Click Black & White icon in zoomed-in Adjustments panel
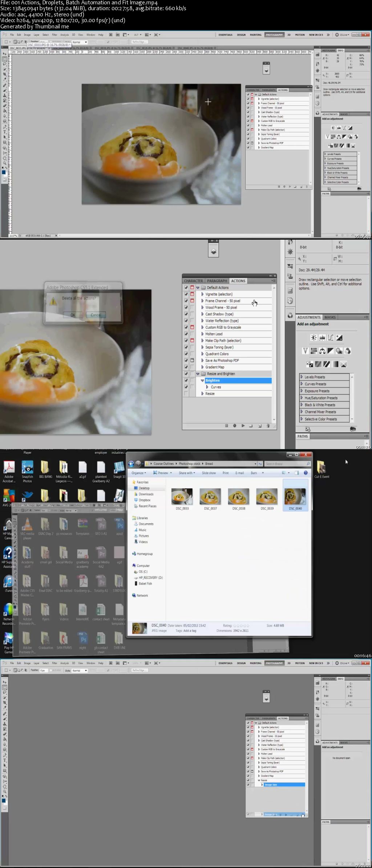The height and width of the screenshot is (868, 372). [331, 351]
